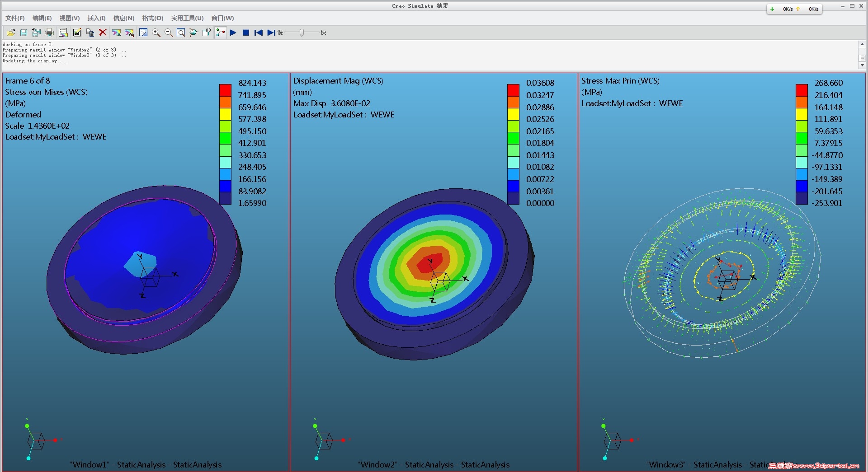The width and height of the screenshot is (868, 472).
Task: Play the result animation
Action: point(233,33)
